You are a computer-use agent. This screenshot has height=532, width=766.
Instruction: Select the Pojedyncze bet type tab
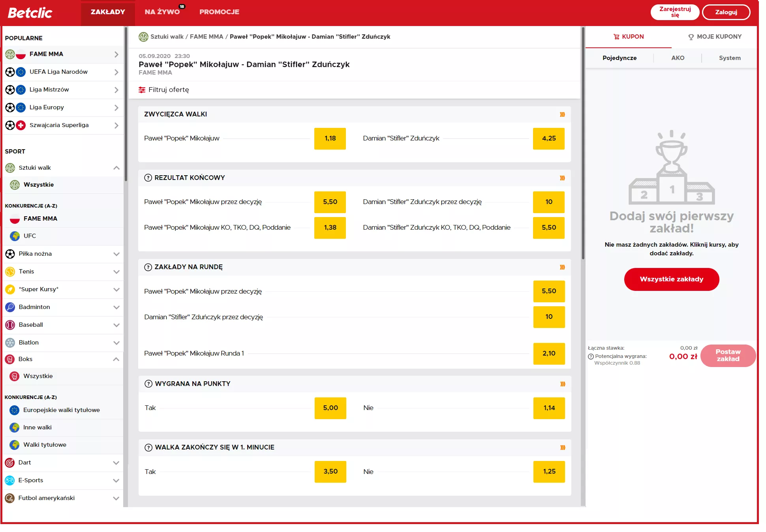click(x=620, y=58)
